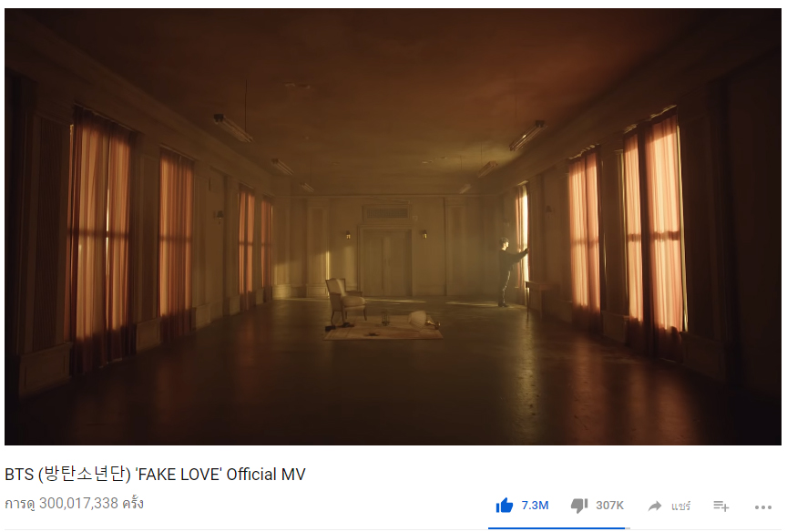787x532 pixels.
Task: Click the video player to toggle playback
Action: point(393,226)
